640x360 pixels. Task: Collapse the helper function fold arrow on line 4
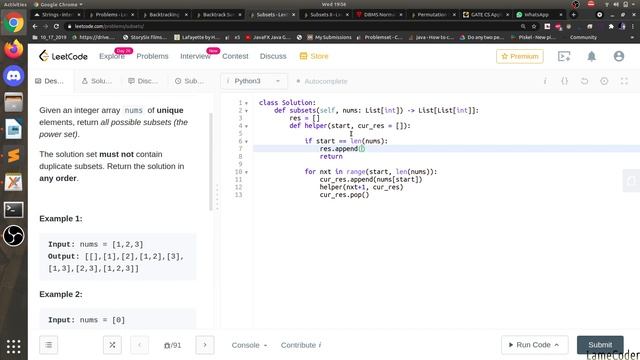tap(247, 126)
